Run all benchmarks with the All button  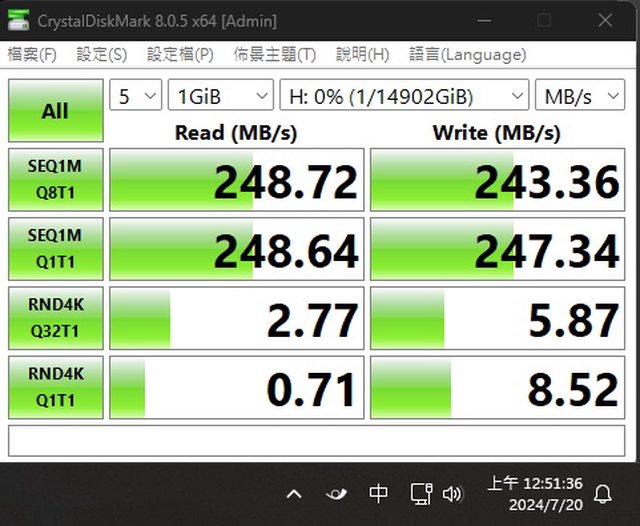(x=55, y=111)
